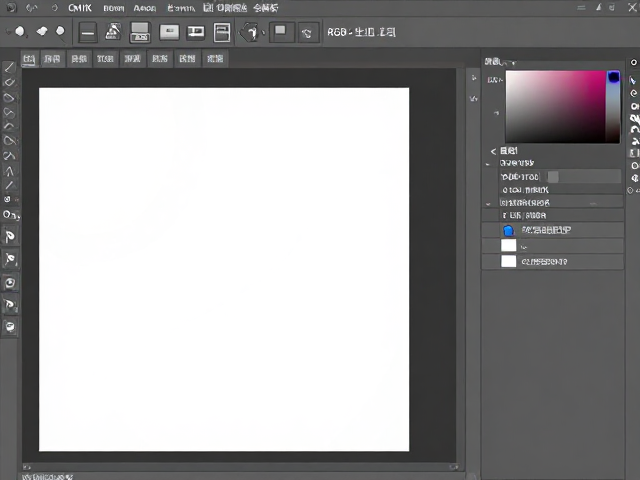Open the flyout arrow next to the ellipse tool
The width and height of the screenshot is (640, 480).
click(x=17, y=216)
